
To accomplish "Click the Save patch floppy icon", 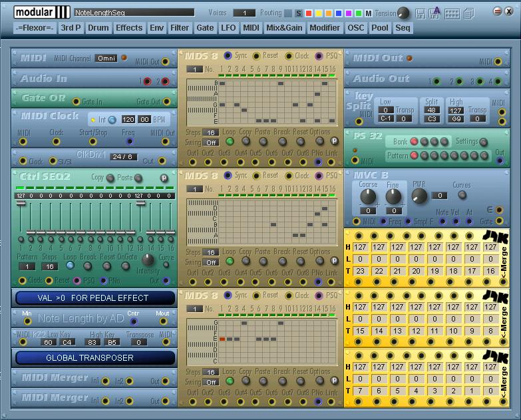I will pos(421,13).
